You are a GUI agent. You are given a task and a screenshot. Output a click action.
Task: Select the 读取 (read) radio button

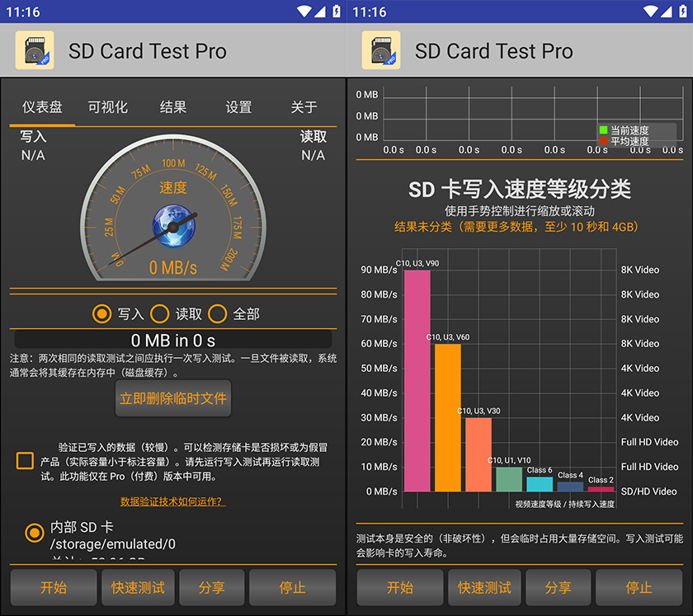(162, 314)
